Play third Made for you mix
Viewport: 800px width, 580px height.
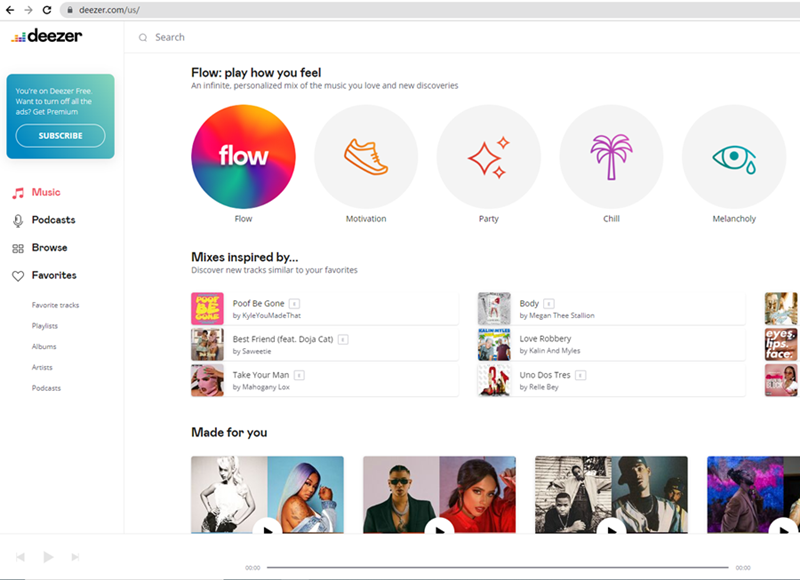pyautogui.click(x=611, y=528)
